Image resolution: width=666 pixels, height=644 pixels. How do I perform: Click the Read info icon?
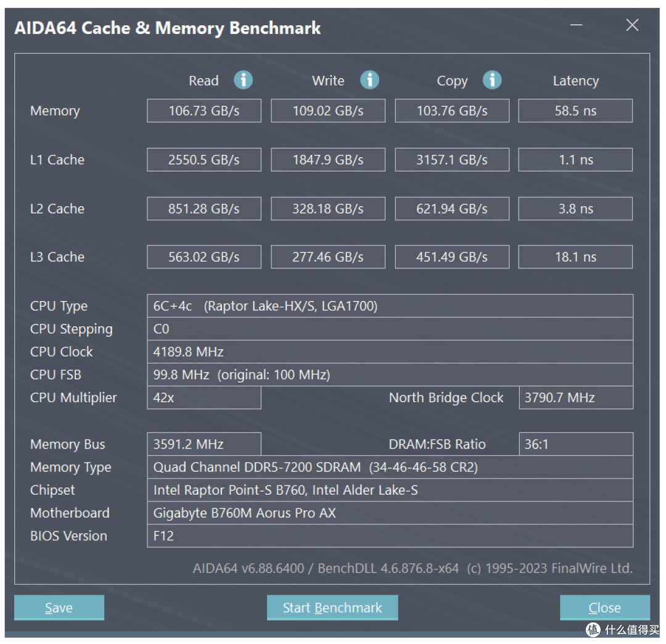tap(243, 80)
